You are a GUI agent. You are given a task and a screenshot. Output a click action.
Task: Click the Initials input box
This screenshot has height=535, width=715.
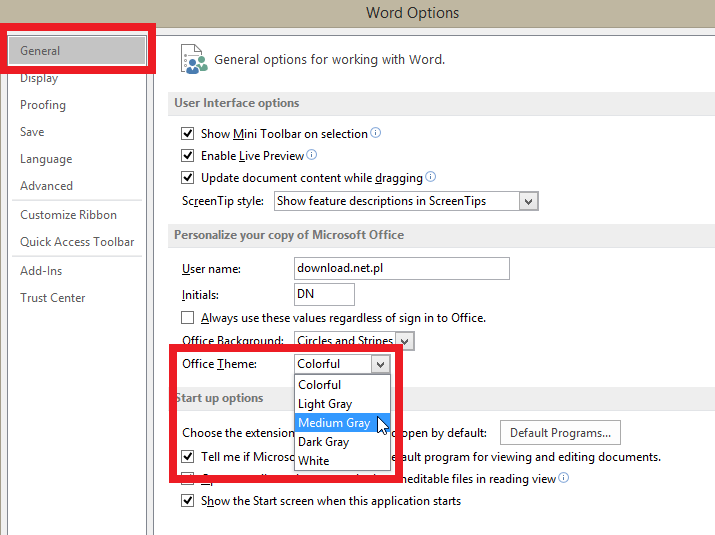324,294
